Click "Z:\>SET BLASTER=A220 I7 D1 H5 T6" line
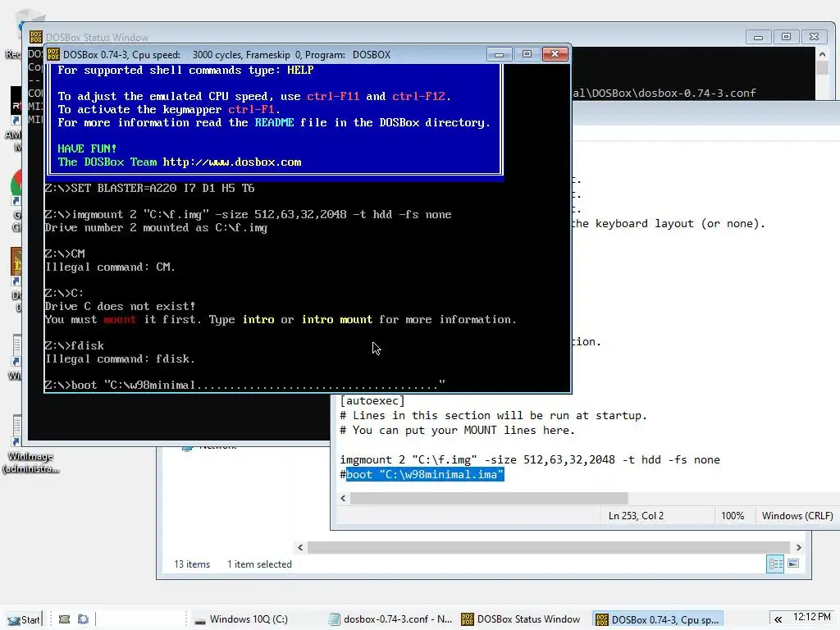Image resolution: width=840 pixels, height=630 pixels. coord(149,189)
